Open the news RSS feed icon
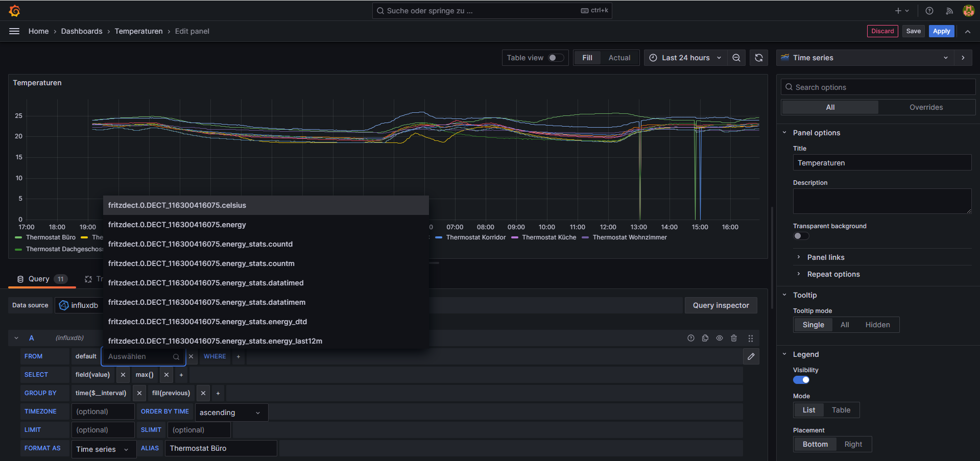This screenshot has width=980, height=461. [x=949, y=11]
